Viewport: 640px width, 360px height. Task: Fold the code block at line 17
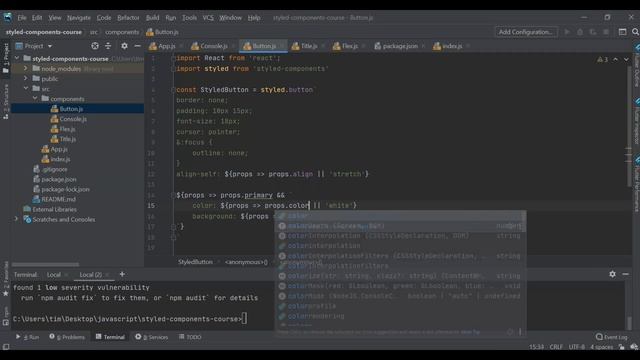pos(173,227)
